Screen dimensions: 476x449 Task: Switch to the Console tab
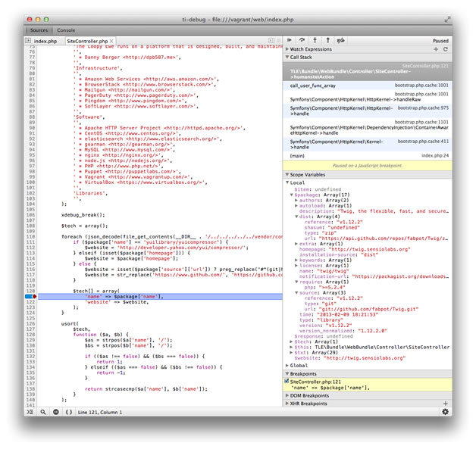66,30
